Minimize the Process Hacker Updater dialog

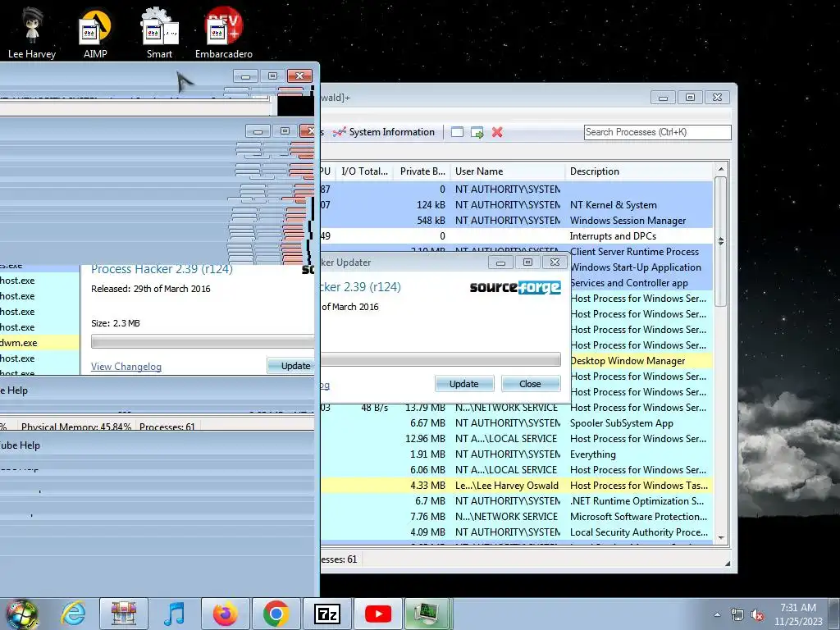[501, 262]
